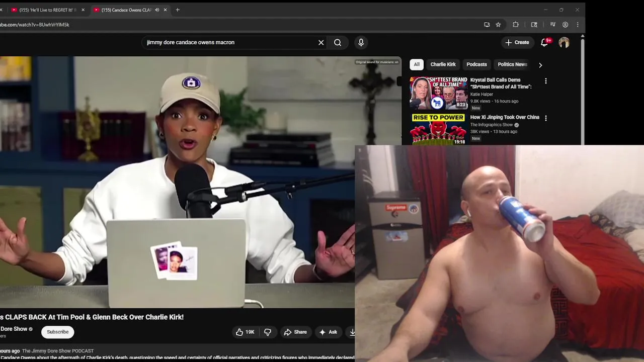Dislike the video with thumbs down
The width and height of the screenshot is (644, 362).
[x=268, y=332]
